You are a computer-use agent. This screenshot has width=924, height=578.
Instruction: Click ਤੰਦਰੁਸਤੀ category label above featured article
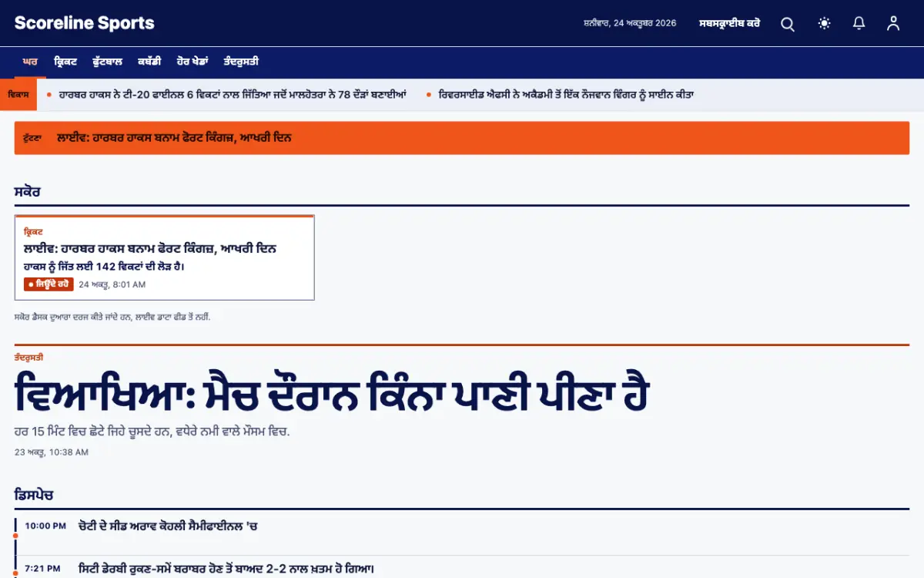click(x=28, y=357)
